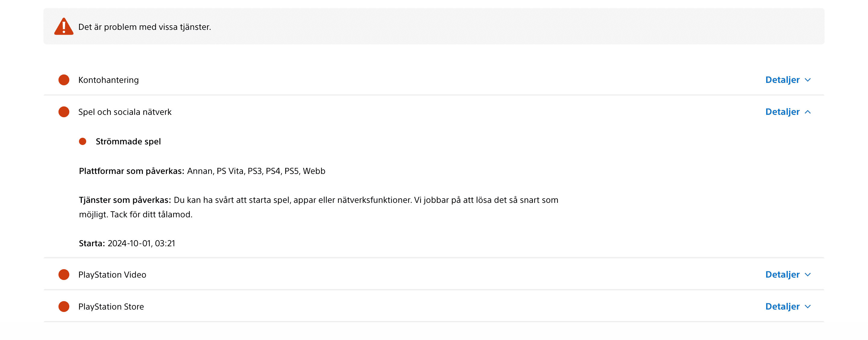Collapse Spel och sociala nätverk with the up chevron

(808, 112)
